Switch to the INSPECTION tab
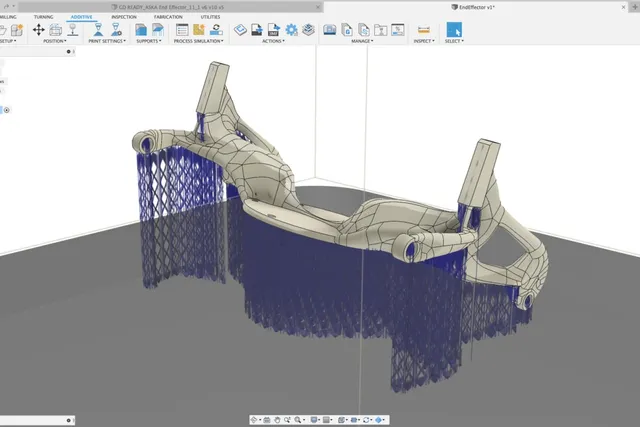This screenshot has height=427, width=640. [124, 17]
